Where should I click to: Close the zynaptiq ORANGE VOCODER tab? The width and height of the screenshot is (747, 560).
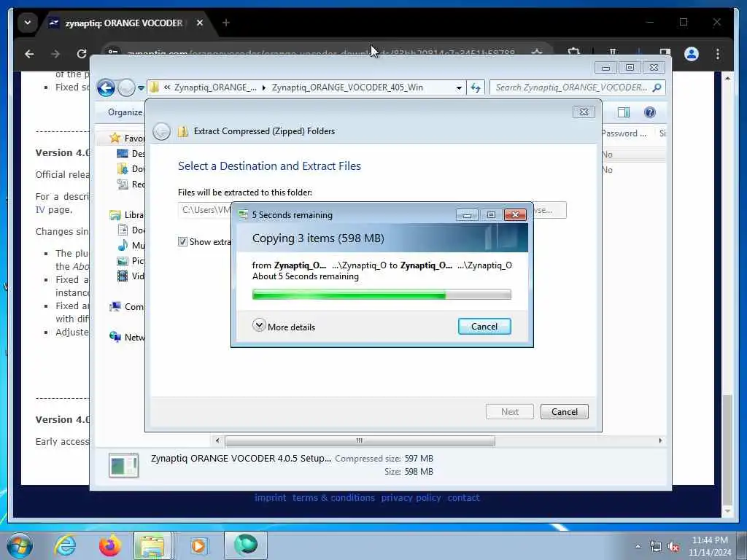click(x=200, y=23)
